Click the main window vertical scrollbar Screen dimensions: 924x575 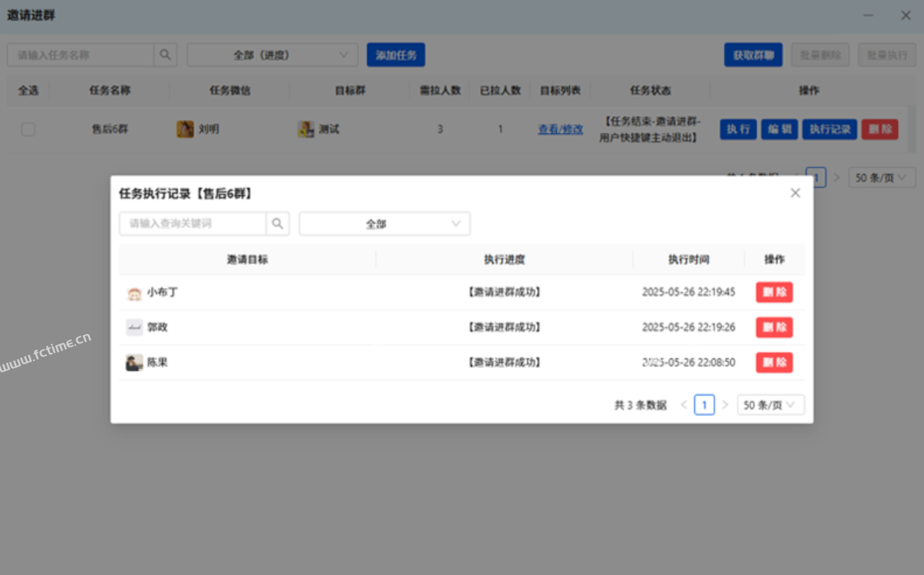pos(912,129)
